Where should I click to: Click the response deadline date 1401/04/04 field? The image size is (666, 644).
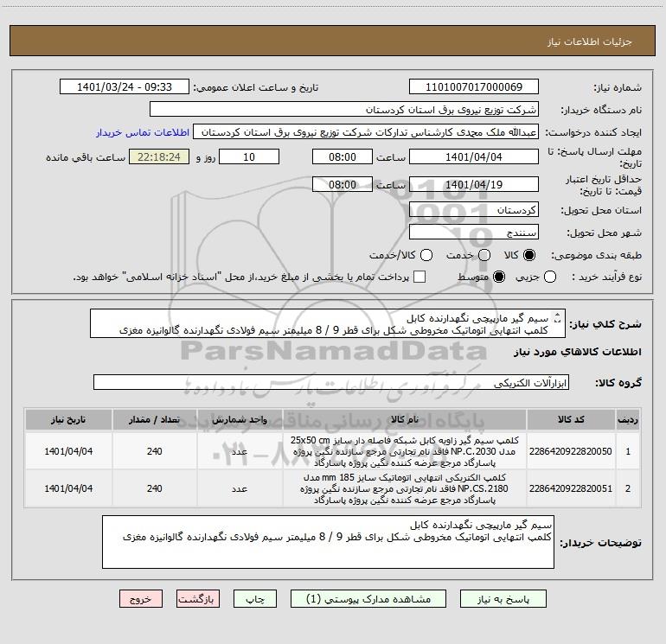pyautogui.click(x=474, y=156)
